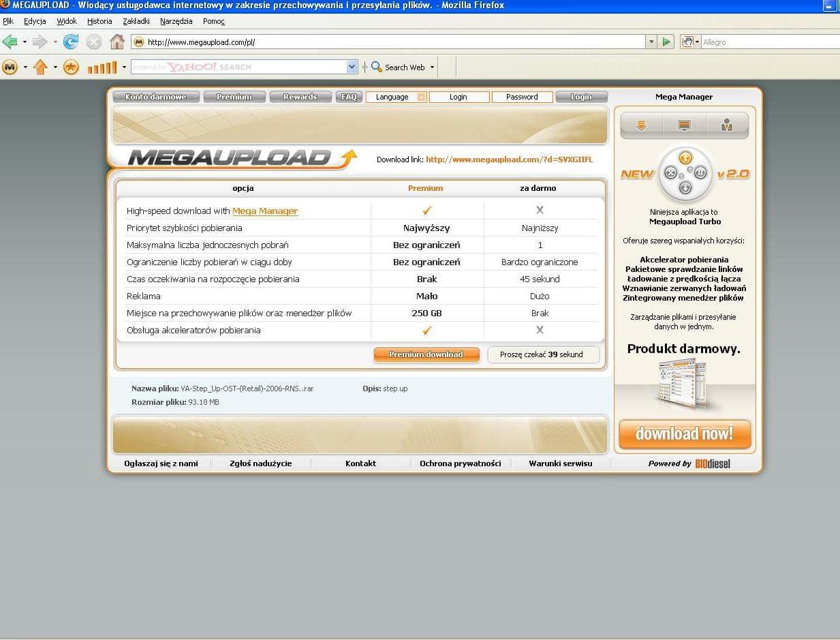This screenshot has width=840, height=640.
Task: Reload the page with the blue refresh icon
Action: click(x=71, y=42)
